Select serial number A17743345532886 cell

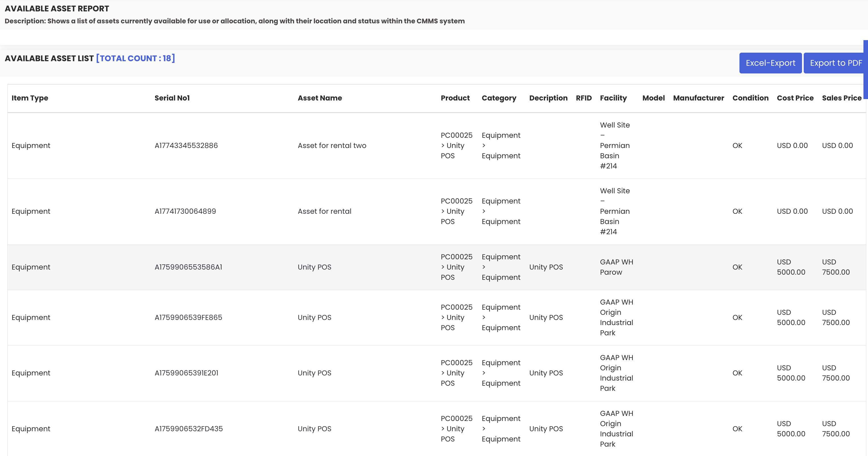(186, 146)
